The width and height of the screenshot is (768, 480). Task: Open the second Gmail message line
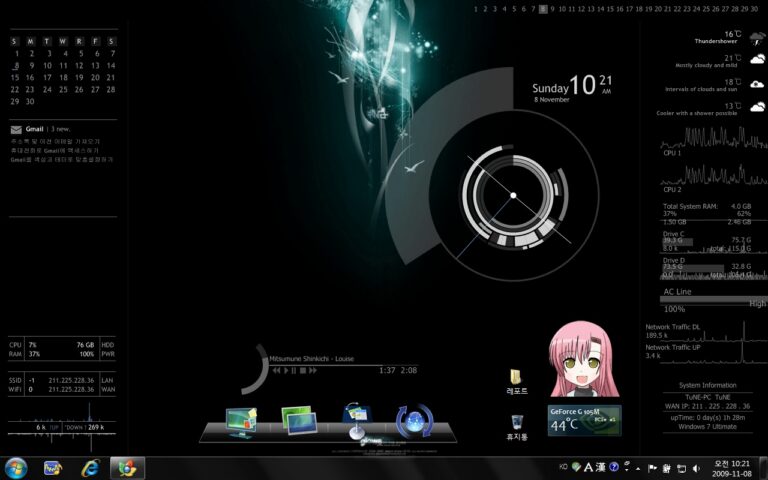[55, 150]
